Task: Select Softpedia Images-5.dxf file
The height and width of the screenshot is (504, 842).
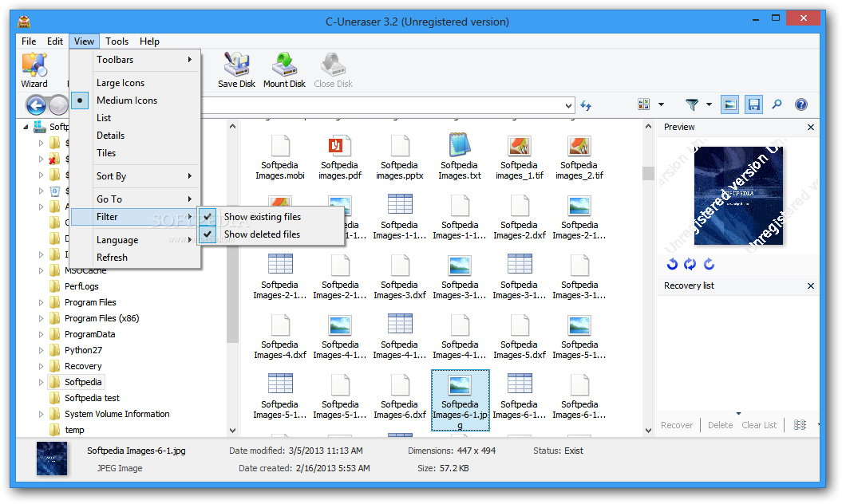Action: (520, 337)
